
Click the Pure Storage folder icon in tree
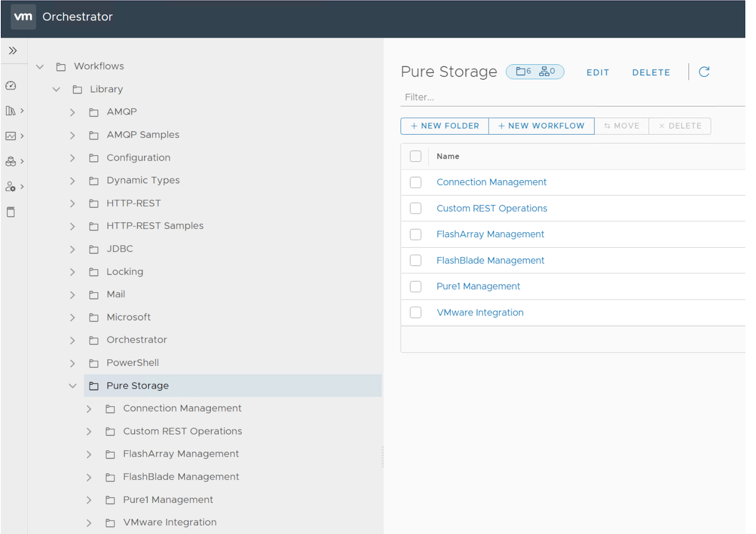click(x=94, y=386)
